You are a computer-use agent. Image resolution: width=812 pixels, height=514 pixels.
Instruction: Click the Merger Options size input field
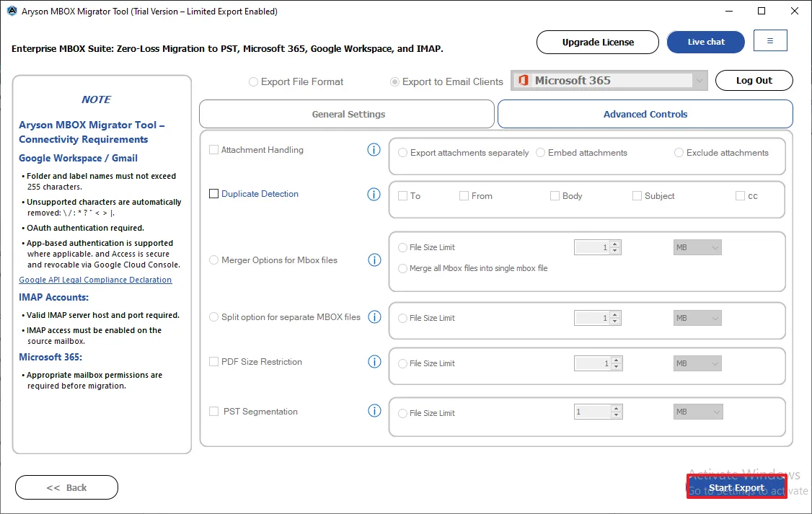[x=592, y=247]
